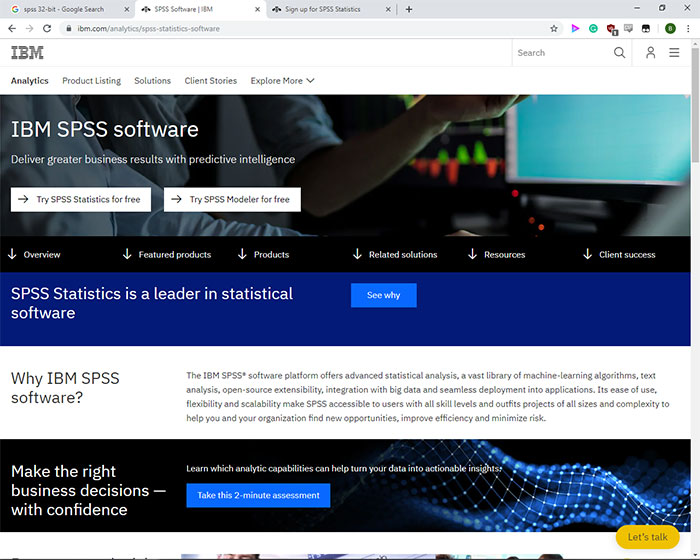Click SPSS Statistics is a leader heading

tap(152, 303)
